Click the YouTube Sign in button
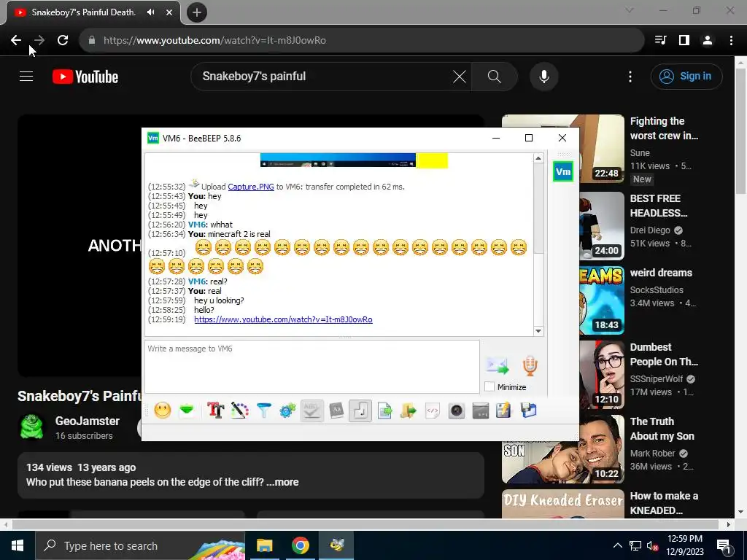 [686, 76]
